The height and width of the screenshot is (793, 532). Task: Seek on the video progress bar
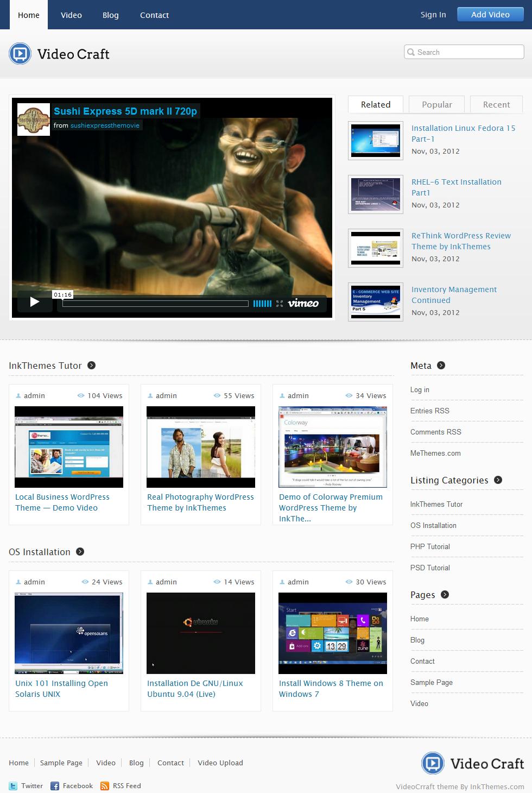[x=155, y=304]
